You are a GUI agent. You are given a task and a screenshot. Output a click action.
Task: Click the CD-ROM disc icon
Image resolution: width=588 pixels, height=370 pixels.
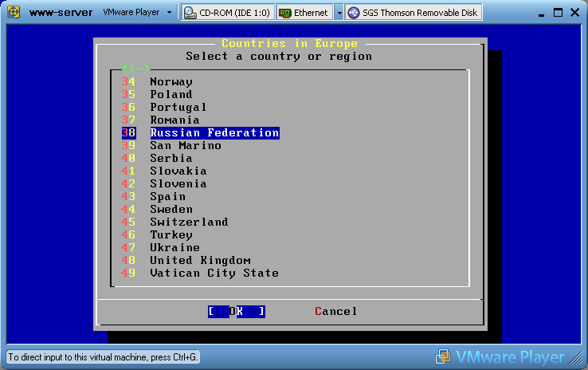(x=190, y=13)
